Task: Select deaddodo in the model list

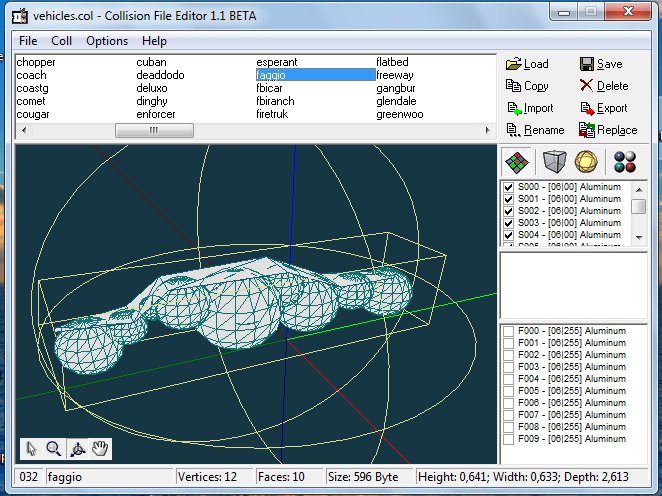Action: (x=160, y=75)
